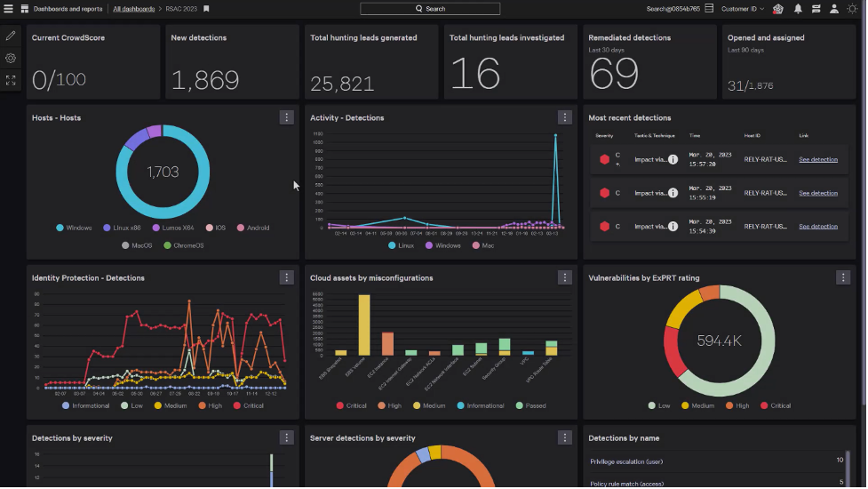
Task: Open the notifications bell
Action: [x=798, y=9]
